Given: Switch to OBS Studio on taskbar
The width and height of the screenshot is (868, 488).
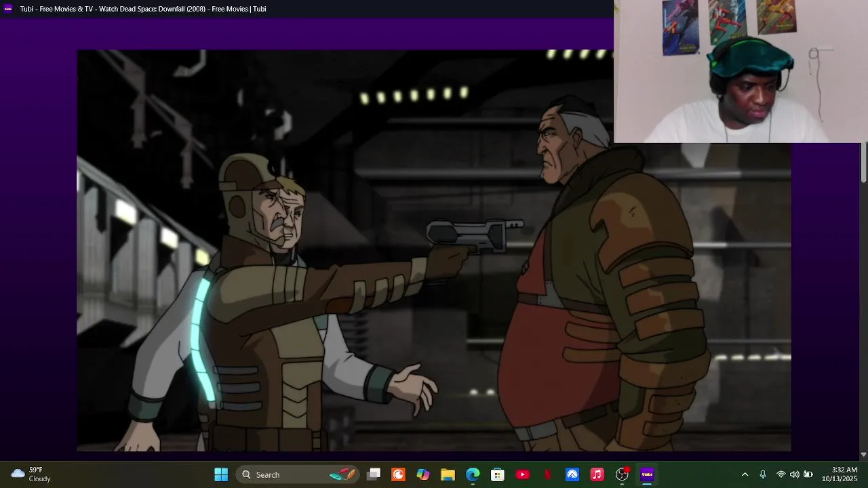Looking at the screenshot, I should [622, 474].
